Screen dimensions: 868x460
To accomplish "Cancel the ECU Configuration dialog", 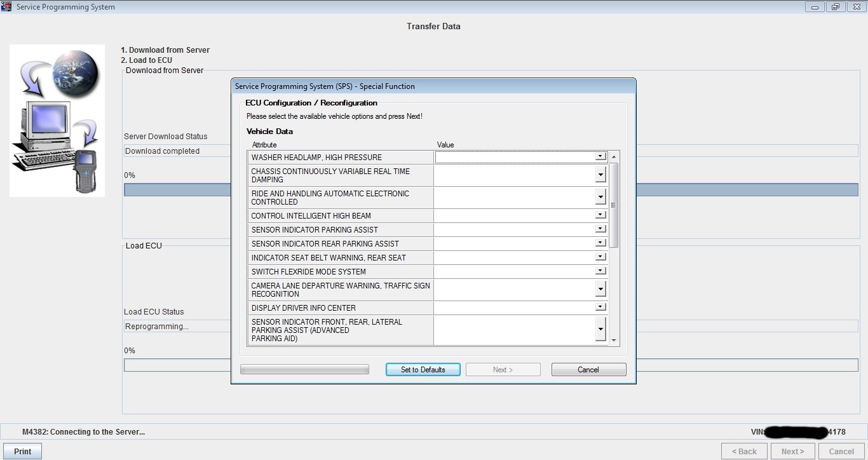I will (588, 370).
